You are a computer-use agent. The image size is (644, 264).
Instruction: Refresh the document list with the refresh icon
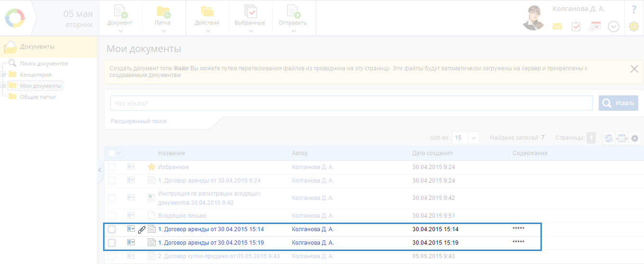609,138
